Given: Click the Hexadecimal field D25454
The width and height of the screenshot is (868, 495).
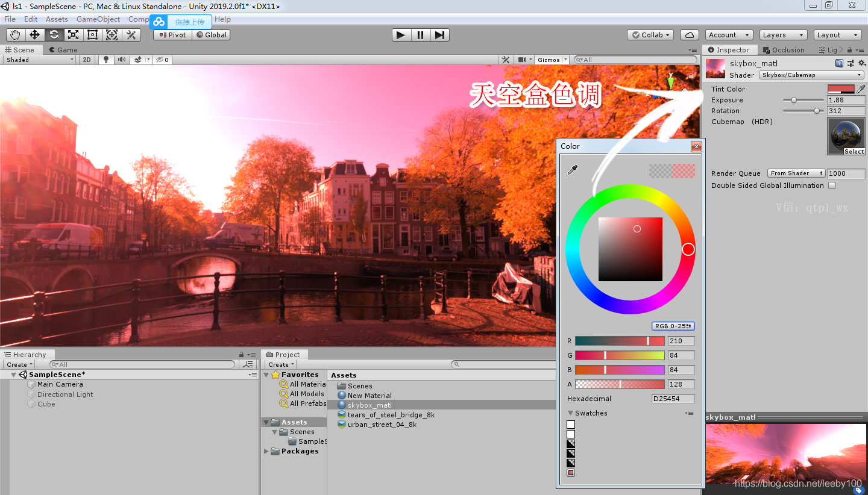Looking at the screenshot, I should tap(673, 399).
